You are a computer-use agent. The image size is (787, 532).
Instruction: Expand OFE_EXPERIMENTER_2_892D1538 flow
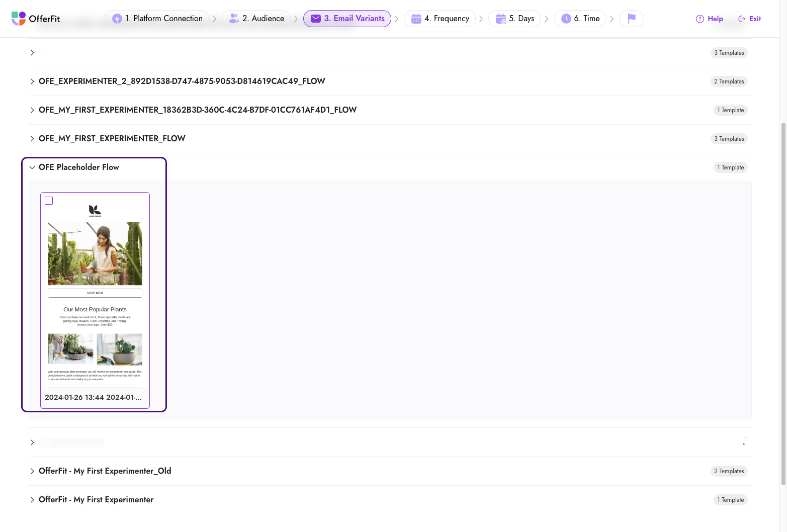pyautogui.click(x=32, y=81)
